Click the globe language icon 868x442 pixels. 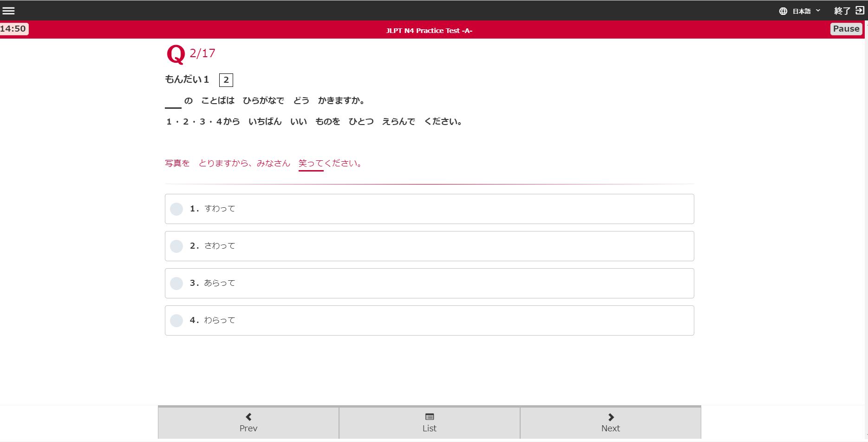(x=783, y=11)
